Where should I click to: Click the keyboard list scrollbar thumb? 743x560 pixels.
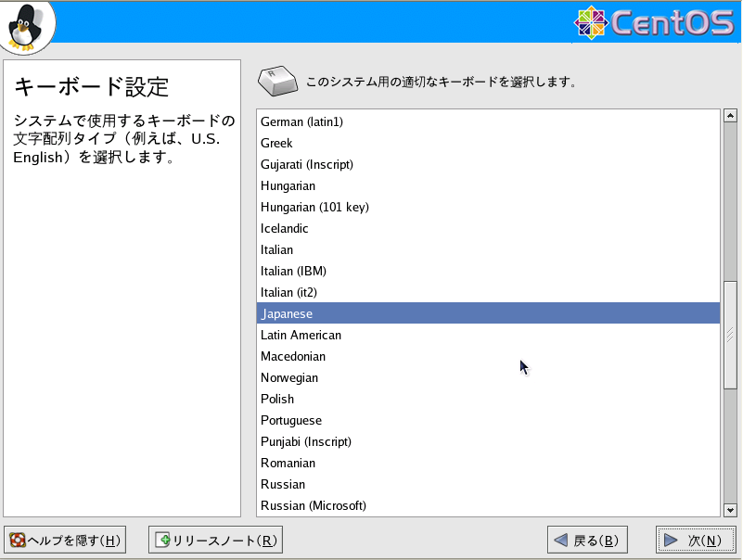pyautogui.click(x=730, y=335)
